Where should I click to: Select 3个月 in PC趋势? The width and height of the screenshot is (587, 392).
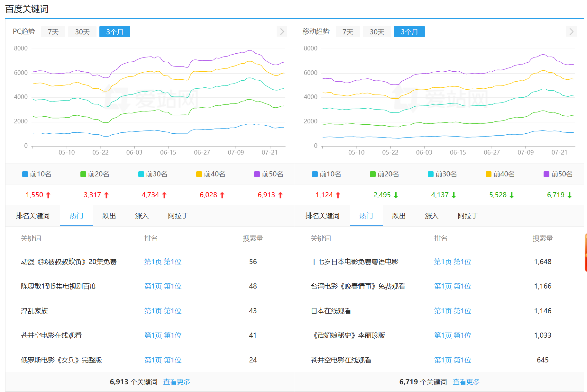pos(115,32)
